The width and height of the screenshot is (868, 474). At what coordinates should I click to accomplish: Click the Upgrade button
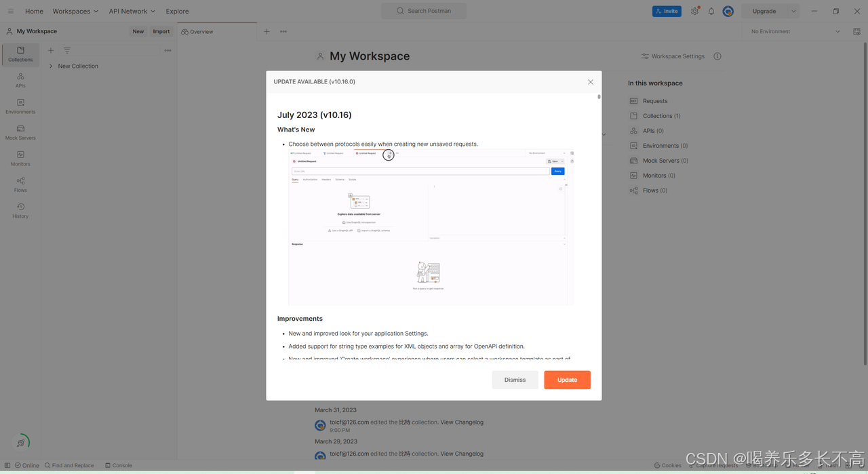click(x=764, y=12)
